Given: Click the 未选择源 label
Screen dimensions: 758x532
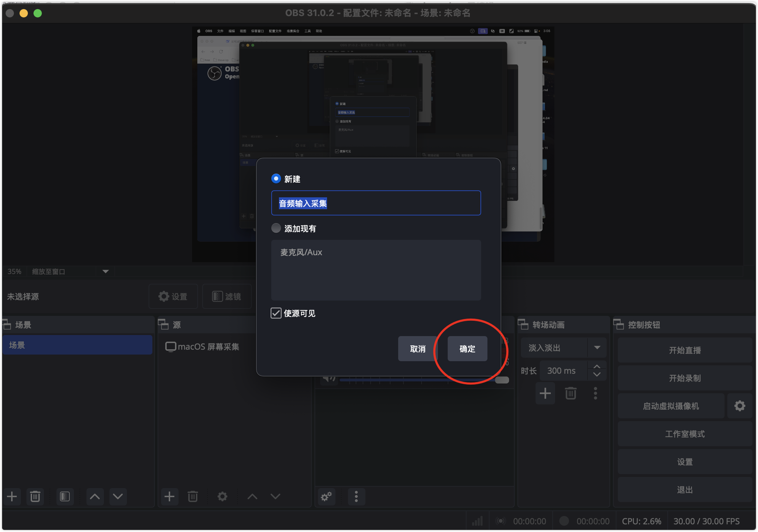Looking at the screenshot, I should point(23,296).
